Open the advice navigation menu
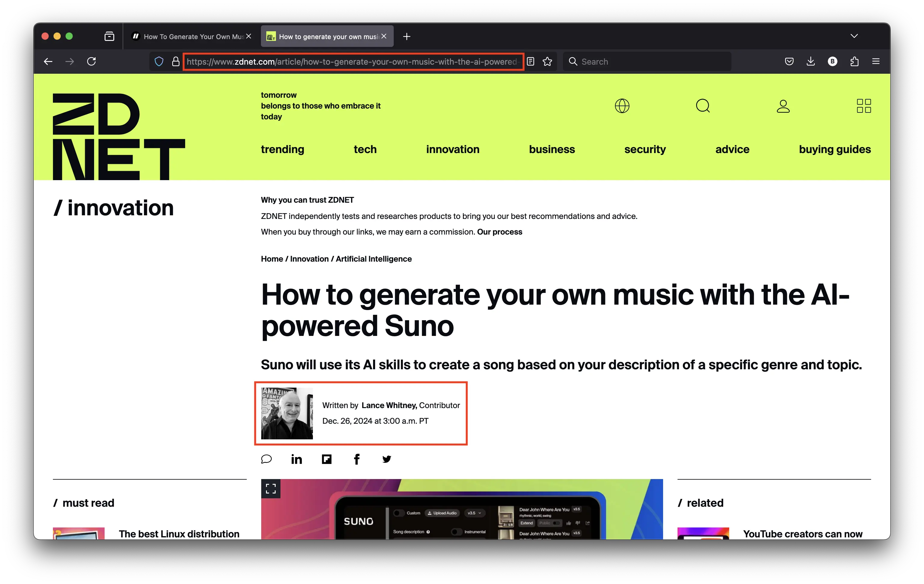Image resolution: width=924 pixels, height=584 pixels. pyautogui.click(x=732, y=149)
